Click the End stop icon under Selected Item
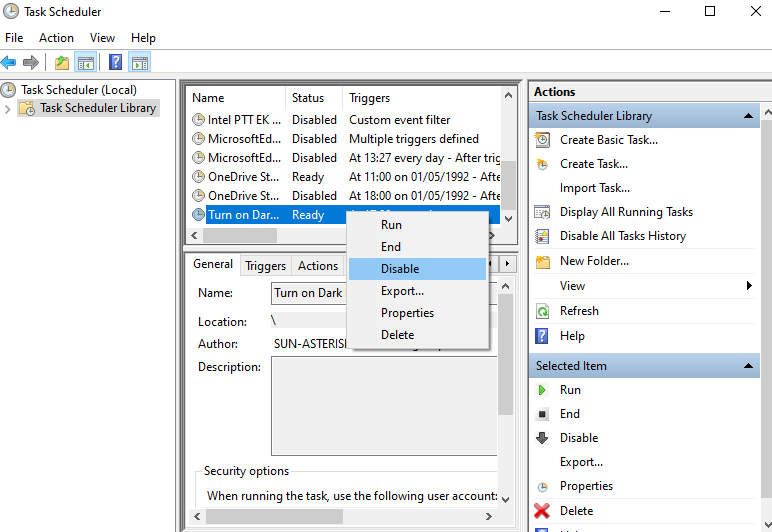Image resolution: width=772 pixels, height=532 pixels. (542, 414)
